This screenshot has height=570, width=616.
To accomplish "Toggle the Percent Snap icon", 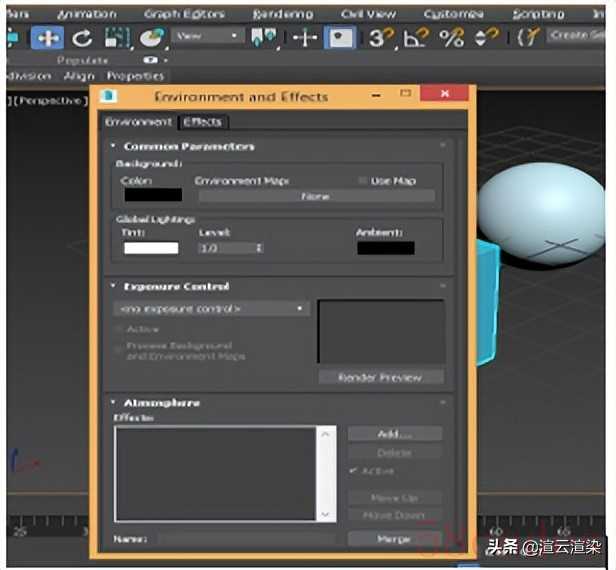I will click(452, 38).
